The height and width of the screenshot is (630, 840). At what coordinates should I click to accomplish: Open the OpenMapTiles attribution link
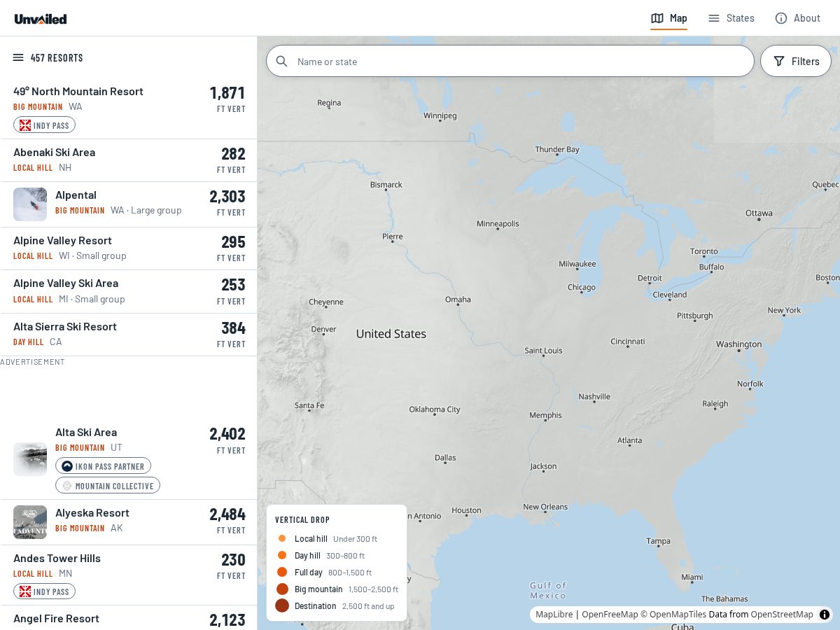[x=673, y=615]
